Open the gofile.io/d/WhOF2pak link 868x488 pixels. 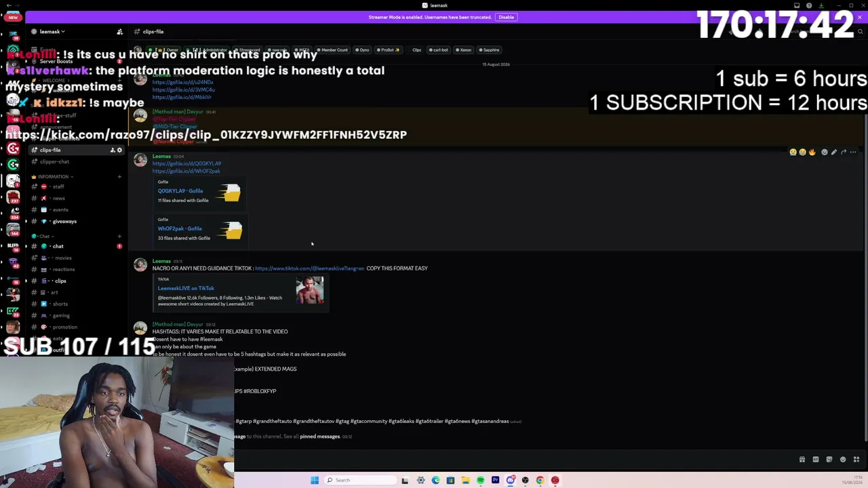pyautogui.click(x=186, y=171)
